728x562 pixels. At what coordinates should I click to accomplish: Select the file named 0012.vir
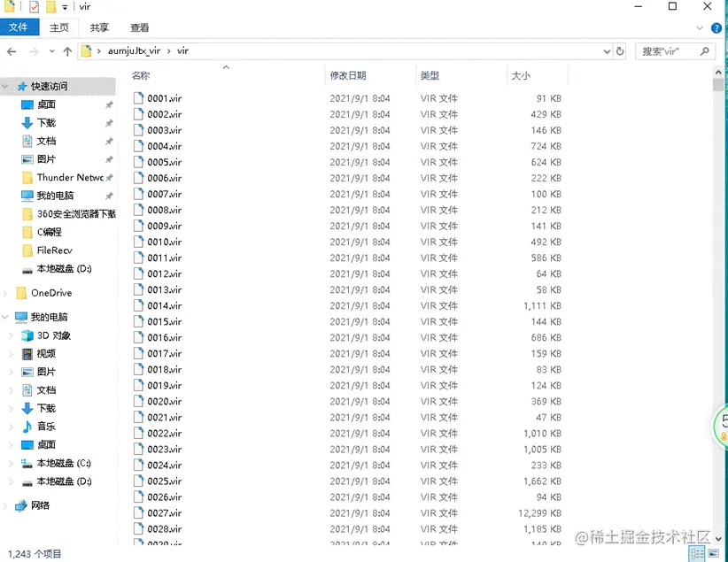coord(165,273)
